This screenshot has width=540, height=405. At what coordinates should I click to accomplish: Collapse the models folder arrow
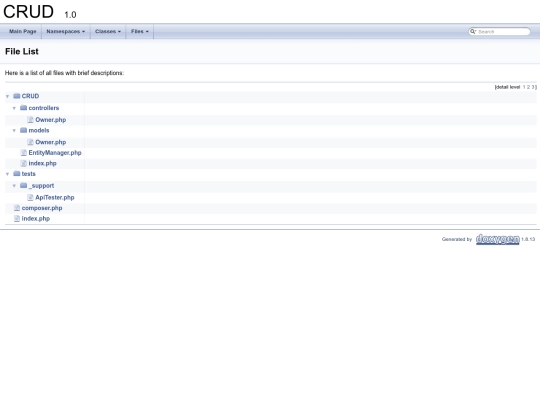point(14,131)
